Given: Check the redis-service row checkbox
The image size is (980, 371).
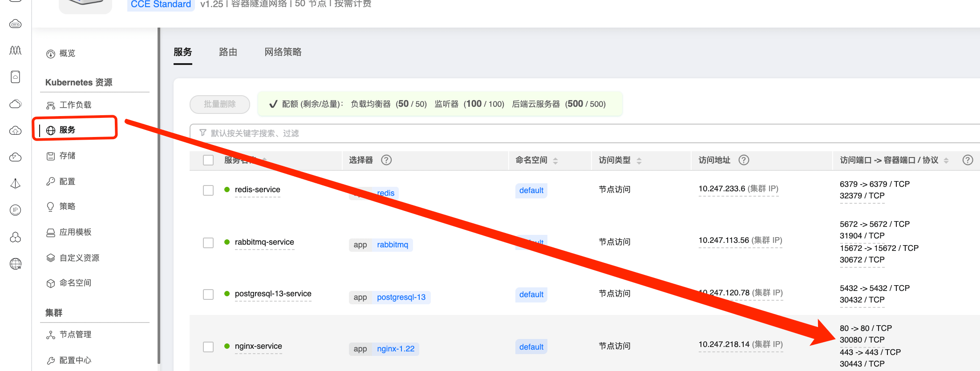Looking at the screenshot, I should (x=208, y=190).
